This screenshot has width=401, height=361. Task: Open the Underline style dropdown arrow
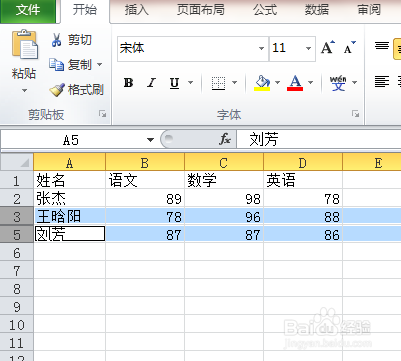[191, 82]
